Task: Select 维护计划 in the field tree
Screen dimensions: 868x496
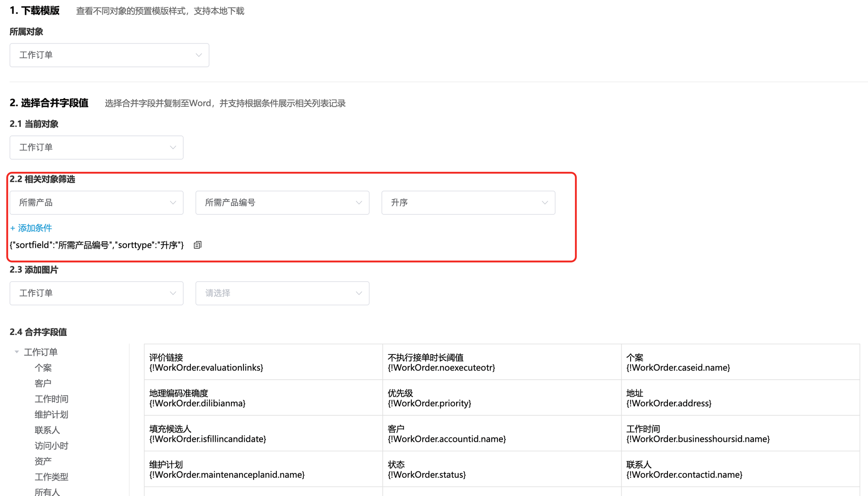Action: (x=51, y=415)
